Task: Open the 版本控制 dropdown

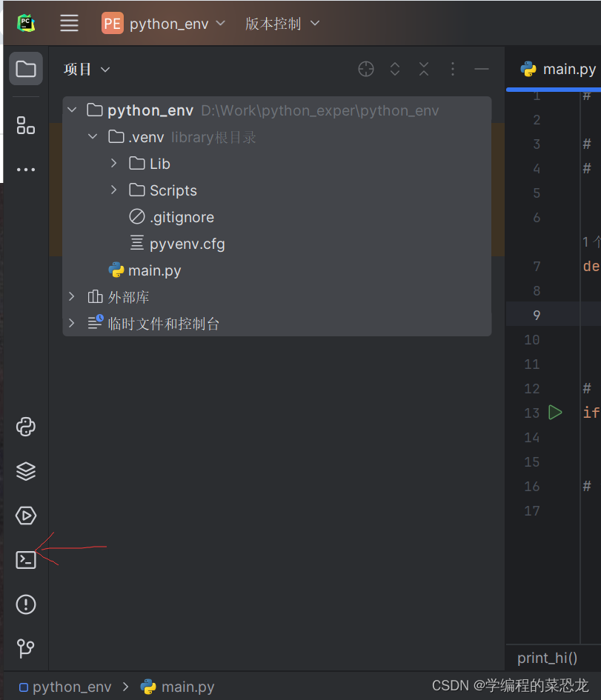Action: click(282, 22)
